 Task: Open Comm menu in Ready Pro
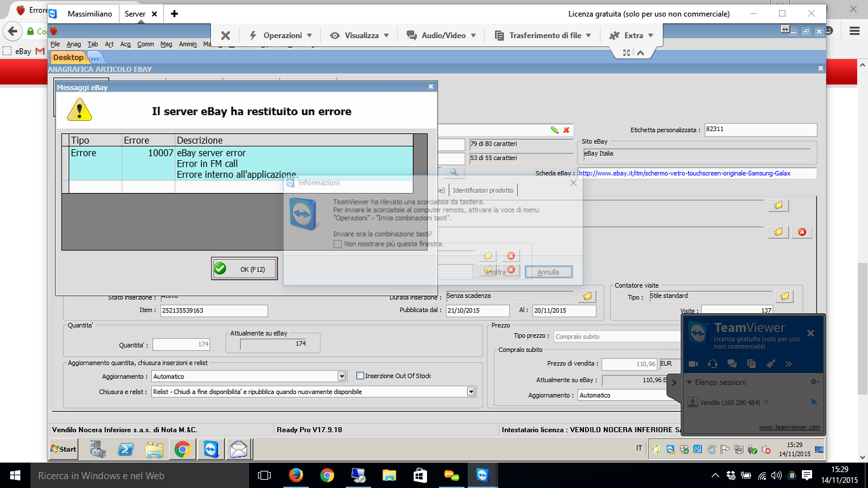(x=146, y=44)
